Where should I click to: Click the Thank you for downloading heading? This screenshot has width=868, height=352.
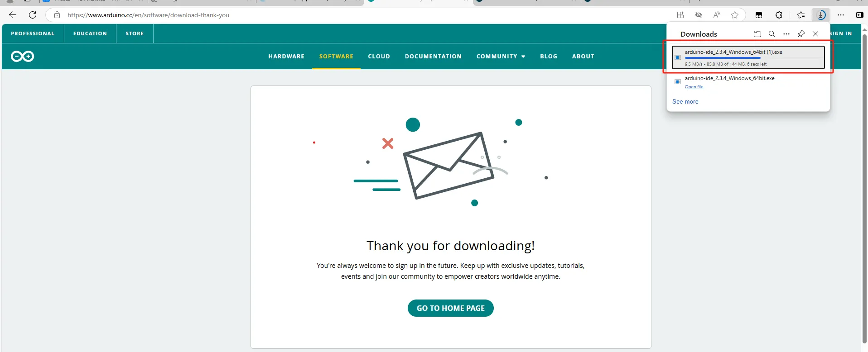coord(451,246)
